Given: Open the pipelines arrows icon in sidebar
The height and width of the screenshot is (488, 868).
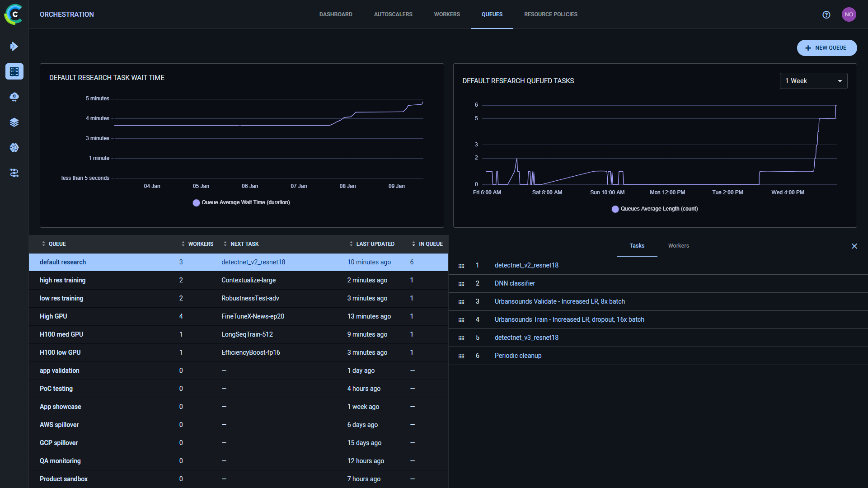Looking at the screenshot, I should 14,173.
